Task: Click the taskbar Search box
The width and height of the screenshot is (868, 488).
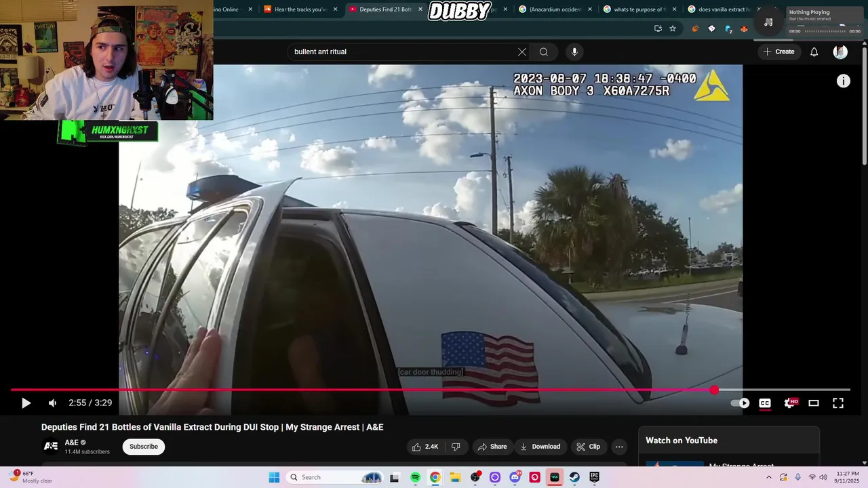Action: 335,477
